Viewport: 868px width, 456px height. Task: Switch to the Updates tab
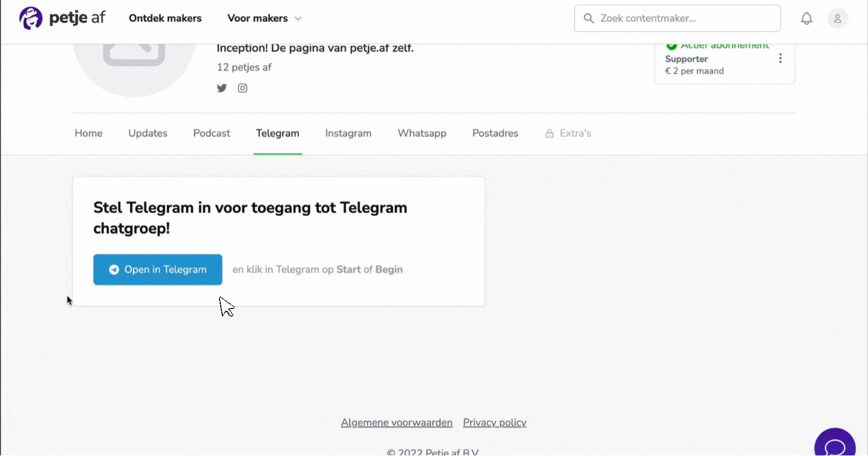(148, 134)
